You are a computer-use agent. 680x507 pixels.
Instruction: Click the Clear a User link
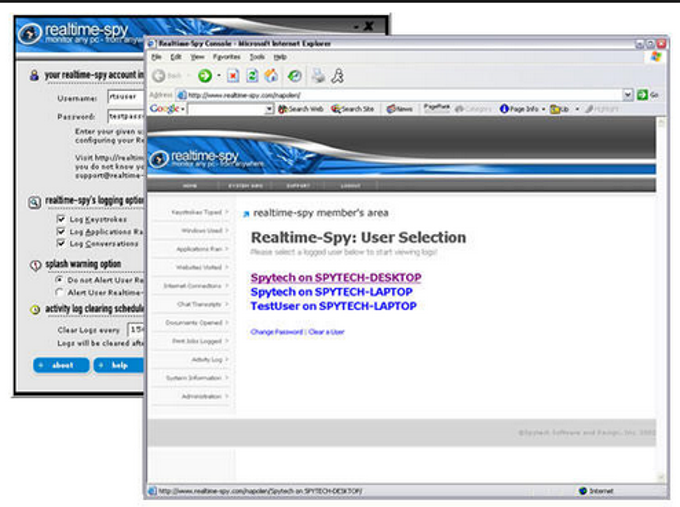pyautogui.click(x=326, y=332)
